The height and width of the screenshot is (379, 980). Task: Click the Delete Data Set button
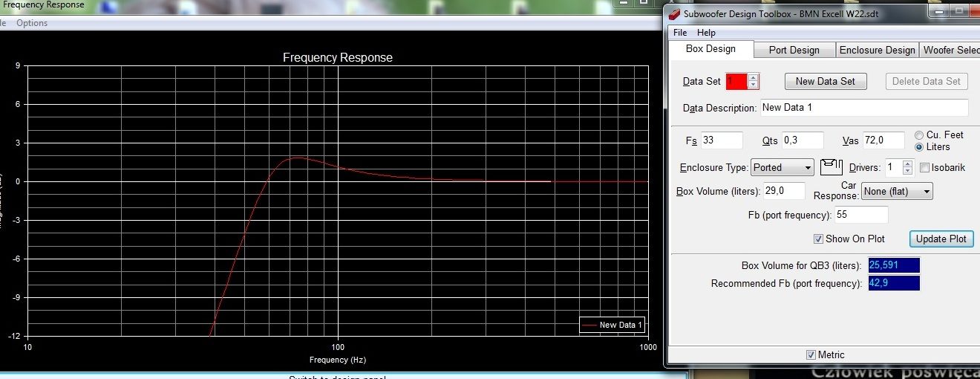pyautogui.click(x=927, y=81)
